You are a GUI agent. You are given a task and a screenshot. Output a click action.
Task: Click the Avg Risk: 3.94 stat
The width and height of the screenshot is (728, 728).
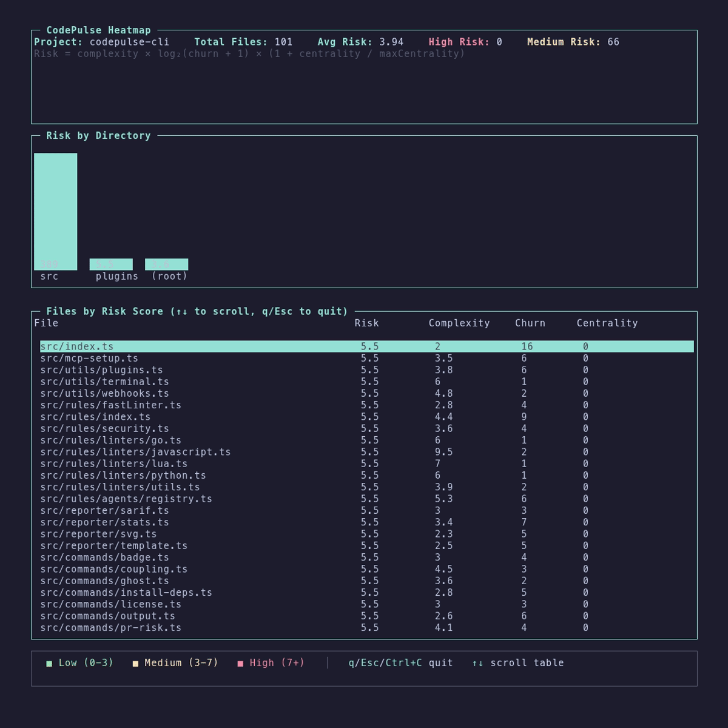click(x=360, y=42)
